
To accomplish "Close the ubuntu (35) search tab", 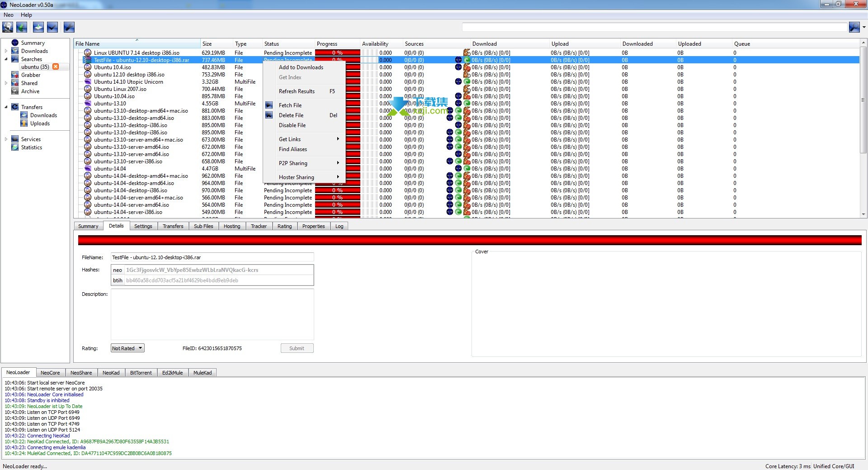I will tap(56, 67).
